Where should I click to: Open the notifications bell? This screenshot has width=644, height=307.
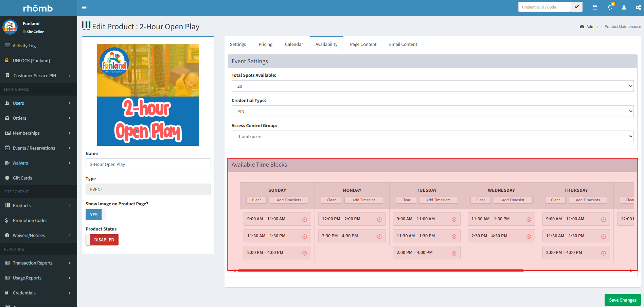coord(610,7)
